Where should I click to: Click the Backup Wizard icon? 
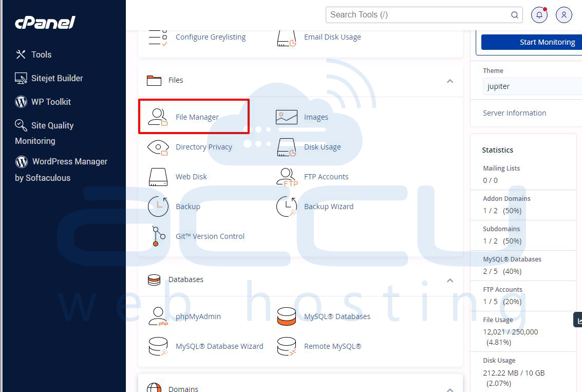287,207
